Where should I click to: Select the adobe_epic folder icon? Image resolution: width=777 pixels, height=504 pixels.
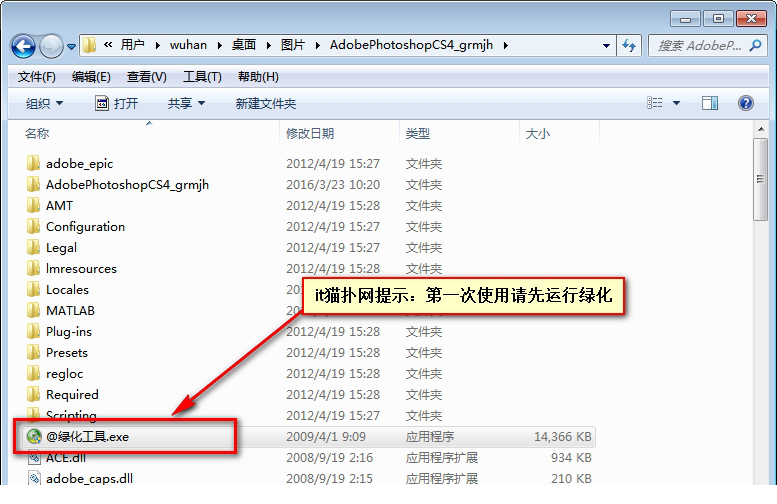click(x=33, y=163)
